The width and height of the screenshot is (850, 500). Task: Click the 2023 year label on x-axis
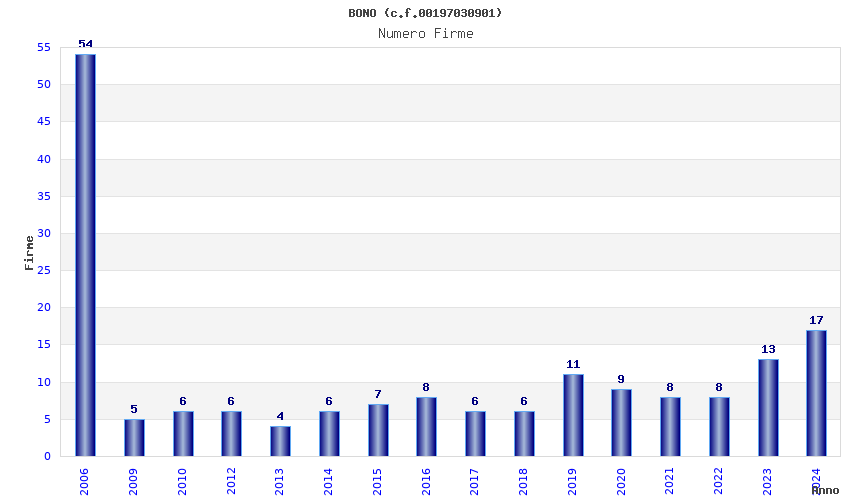(x=767, y=482)
